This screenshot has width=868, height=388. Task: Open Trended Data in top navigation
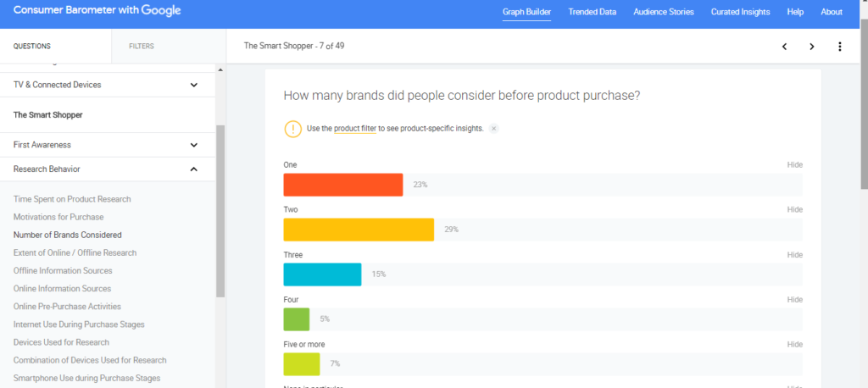point(592,12)
